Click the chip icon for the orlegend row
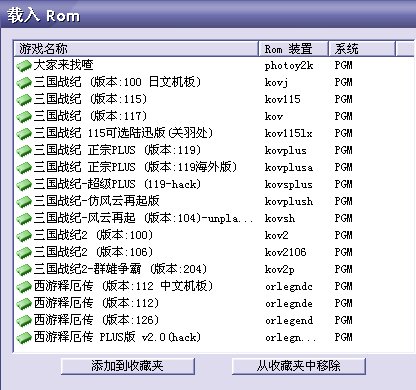Screen dimensions: 416x390 coord(24,321)
